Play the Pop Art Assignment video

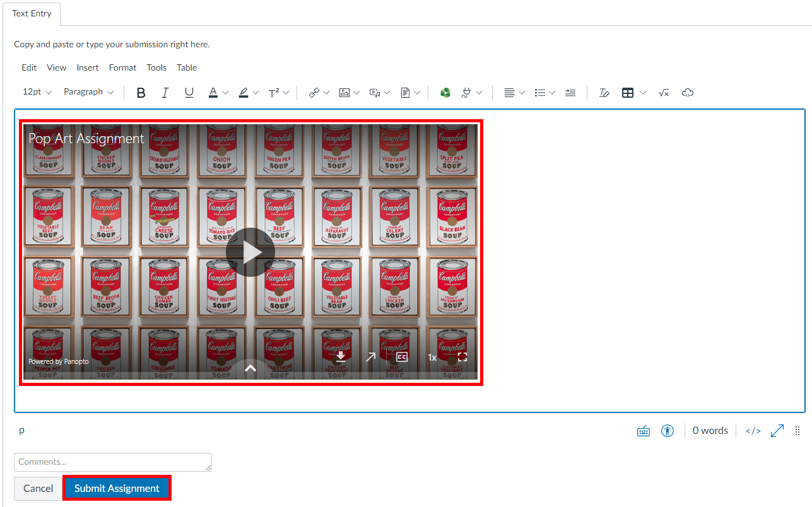[250, 250]
